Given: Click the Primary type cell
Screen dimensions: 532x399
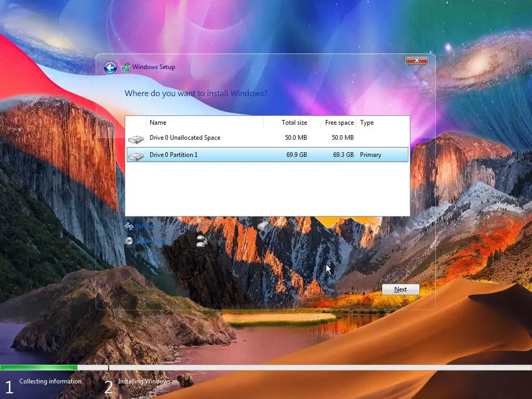Looking at the screenshot, I should [x=370, y=155].
